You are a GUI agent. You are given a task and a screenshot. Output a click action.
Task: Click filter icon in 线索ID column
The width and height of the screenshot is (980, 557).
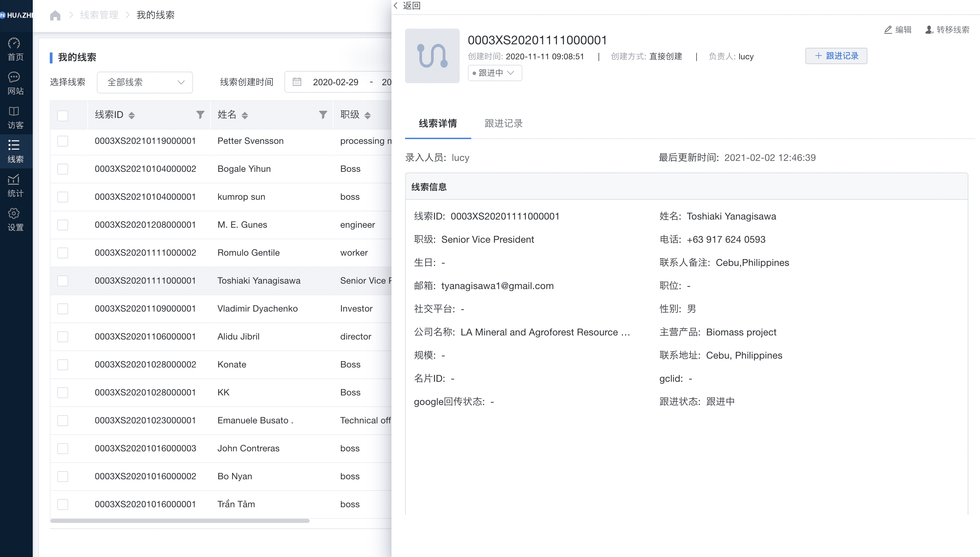[200, 115]
